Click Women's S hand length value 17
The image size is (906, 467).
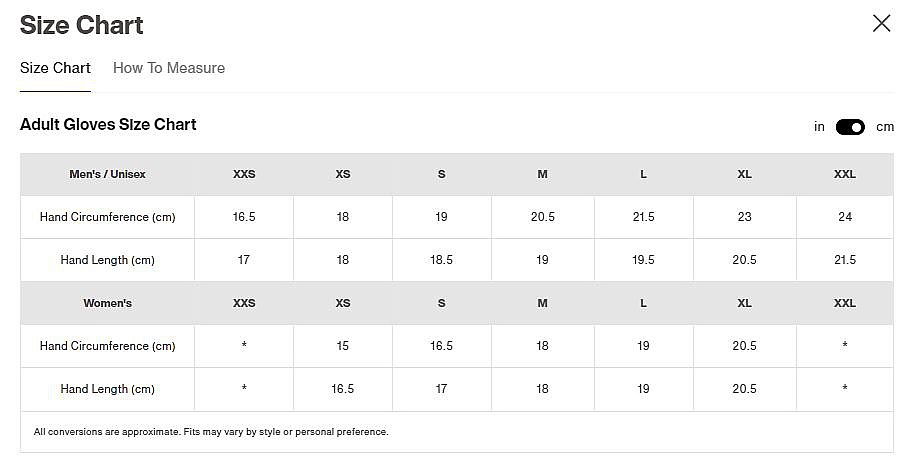pos(441,389)
